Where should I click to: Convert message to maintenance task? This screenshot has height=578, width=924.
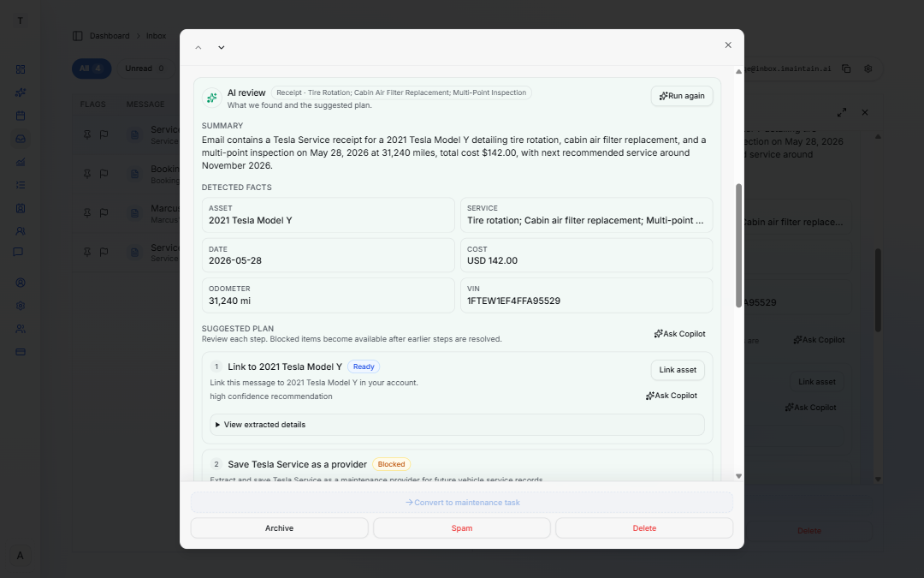[462, 503]
